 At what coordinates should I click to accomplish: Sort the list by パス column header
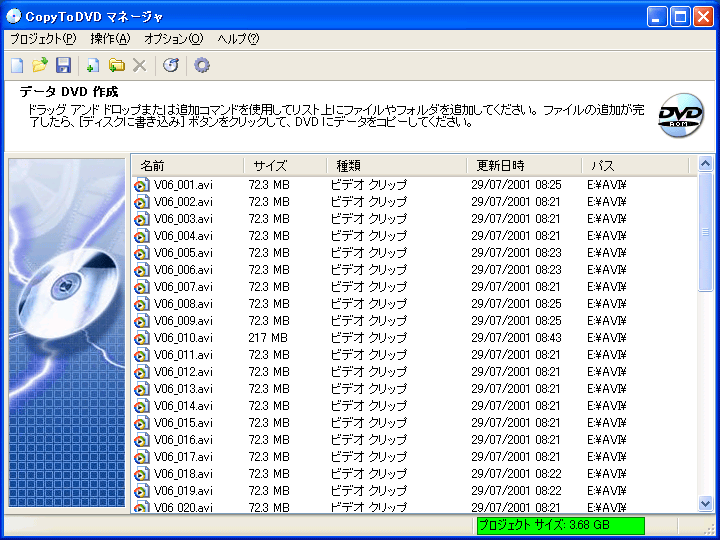pos(636,165)
